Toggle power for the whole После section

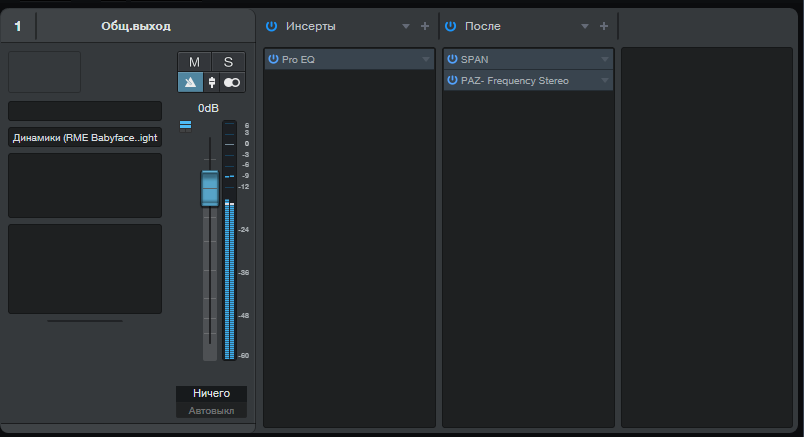[x=450, y=26]
